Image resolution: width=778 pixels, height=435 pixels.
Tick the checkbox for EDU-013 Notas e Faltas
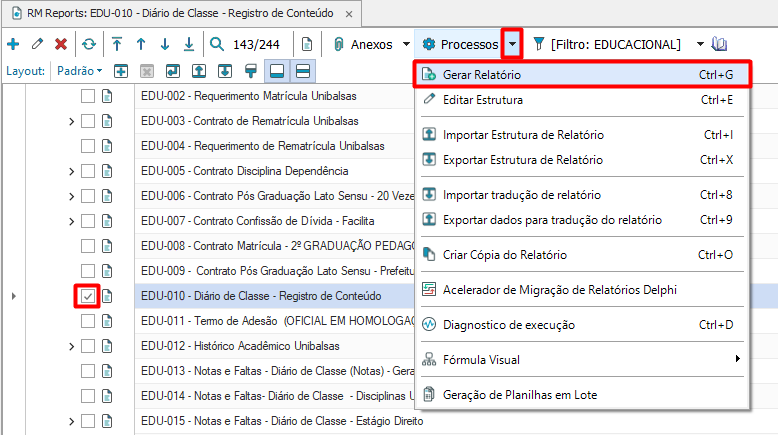point(88,371)
